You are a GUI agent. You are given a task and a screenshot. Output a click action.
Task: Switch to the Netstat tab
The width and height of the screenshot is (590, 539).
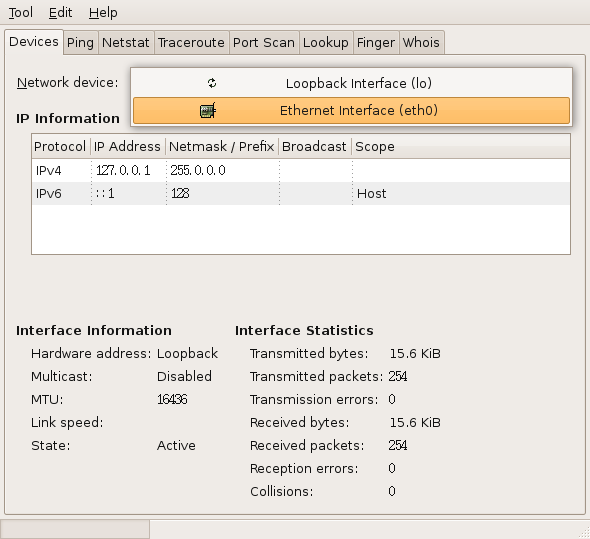click(x=126, y=43)
